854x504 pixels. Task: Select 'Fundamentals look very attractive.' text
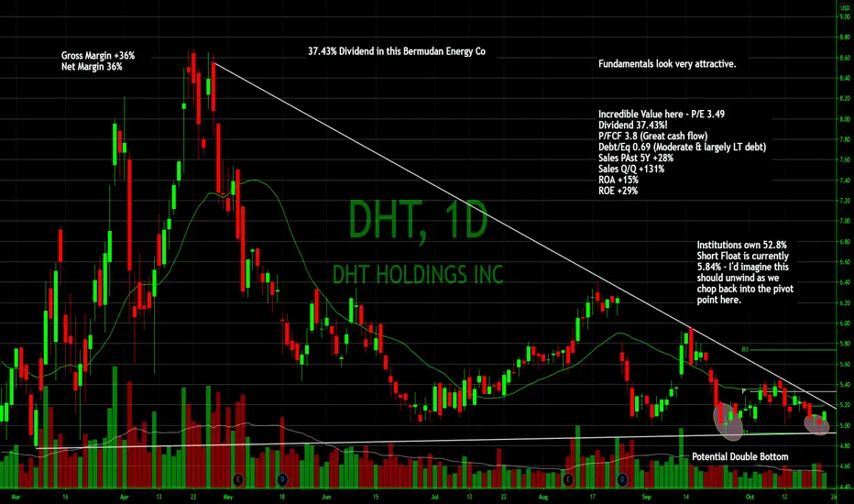pos(667,64)
